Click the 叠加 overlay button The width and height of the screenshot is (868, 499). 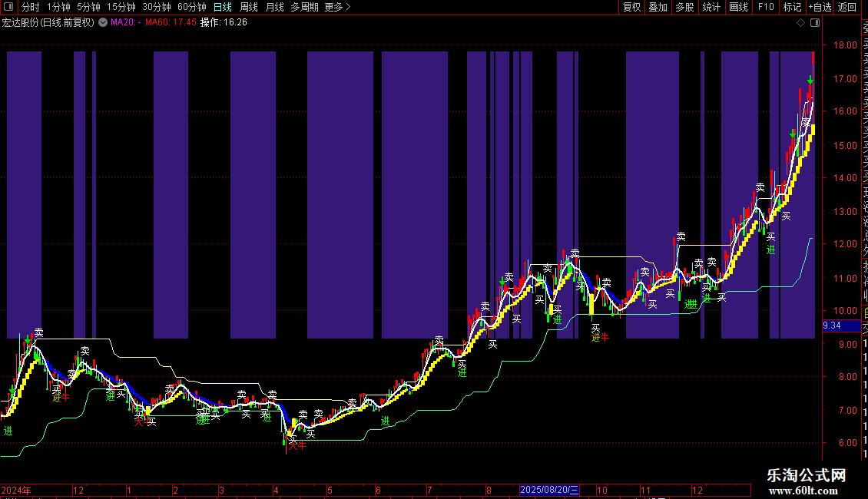coord(658,7)
